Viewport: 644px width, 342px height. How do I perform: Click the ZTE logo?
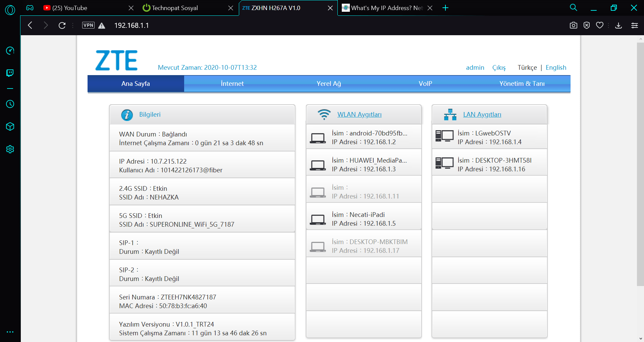pos(116,60)
